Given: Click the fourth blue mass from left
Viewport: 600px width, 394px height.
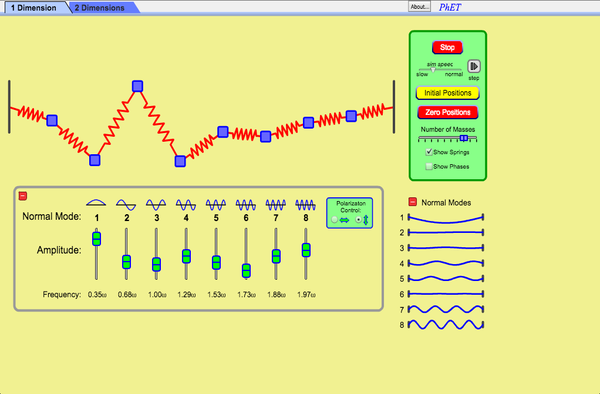Looking at the screenshot, I should pos(180,161).
